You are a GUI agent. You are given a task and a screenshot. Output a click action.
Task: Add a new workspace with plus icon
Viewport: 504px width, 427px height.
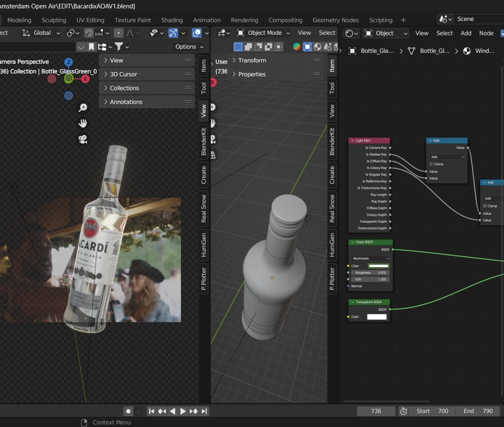point(403,20)
